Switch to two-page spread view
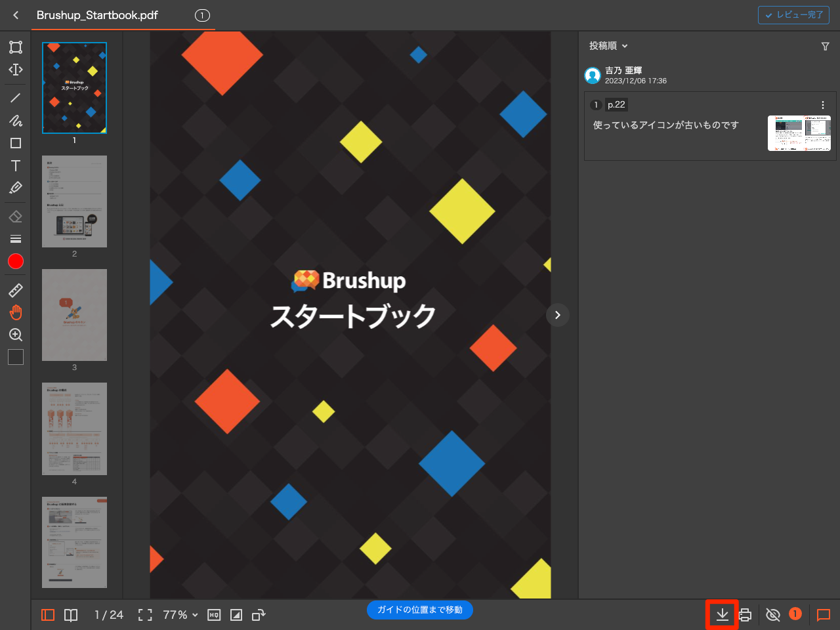 tap(70, 615)
